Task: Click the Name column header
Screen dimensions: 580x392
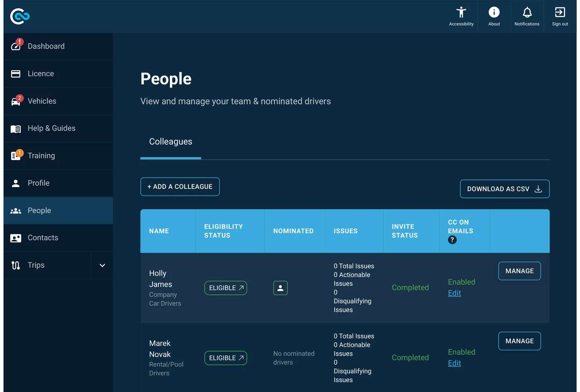Action: tap(168, 231)
